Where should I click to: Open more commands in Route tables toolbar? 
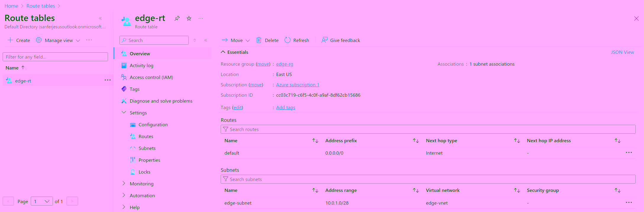tap(89, 40)
